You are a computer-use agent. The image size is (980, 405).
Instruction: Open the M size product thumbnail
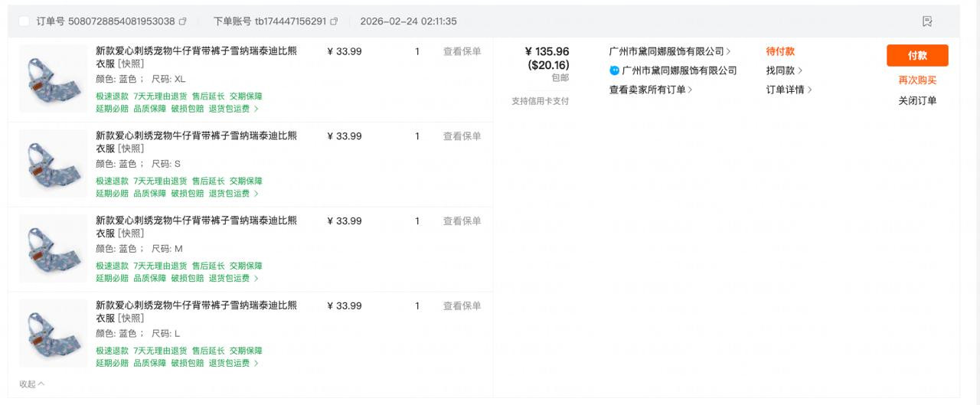52,249
